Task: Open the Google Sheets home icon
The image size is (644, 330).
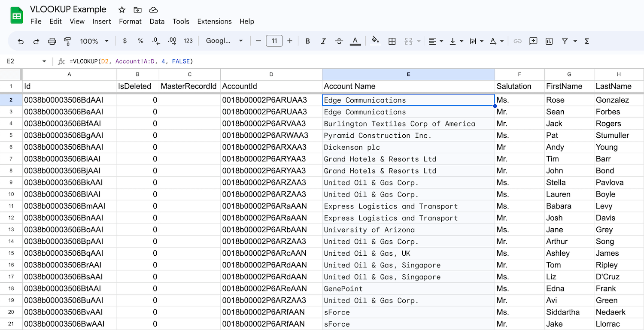Action: click(x=17, y=15)
